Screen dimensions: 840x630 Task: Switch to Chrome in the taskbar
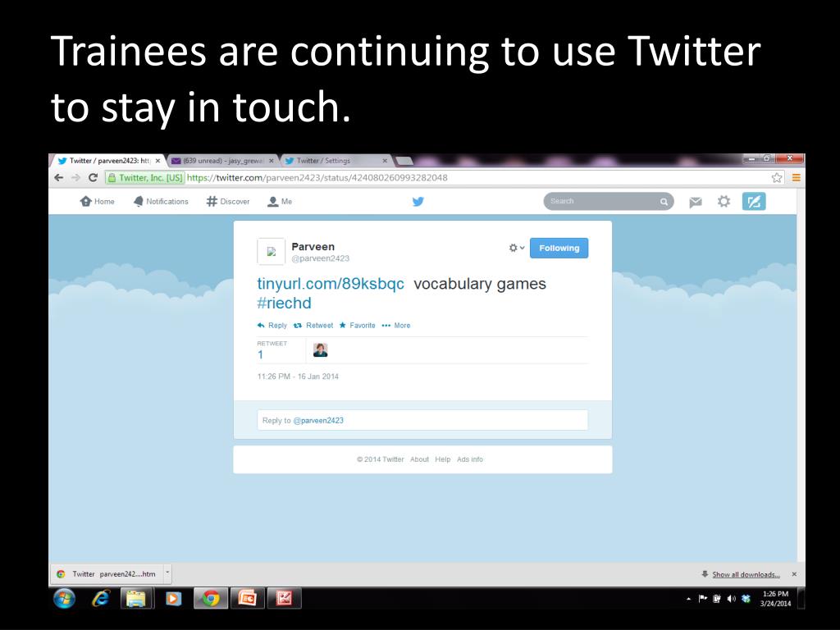point(211,598)
